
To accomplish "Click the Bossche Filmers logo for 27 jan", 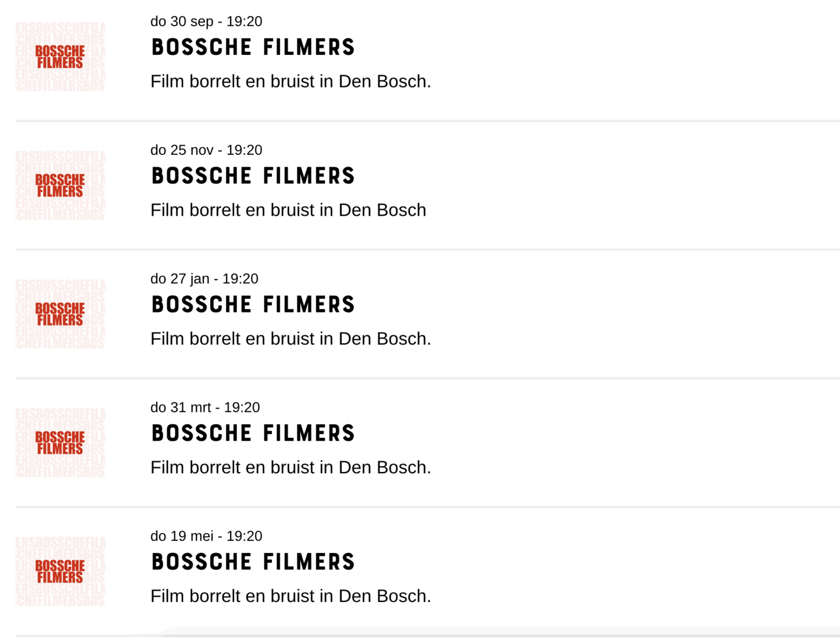I will click(x=60, y=314).
